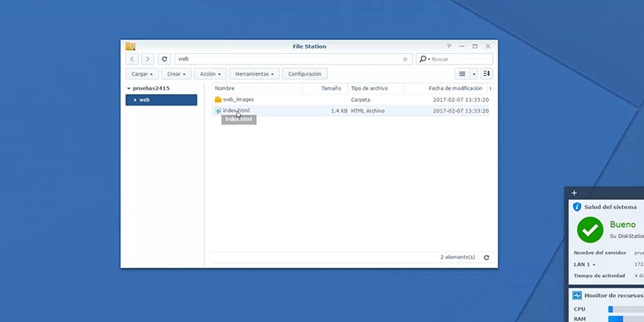This screenshot has height=322, width=644.
Task: Click Nombre del servidor label
Action: click(600, 253)
